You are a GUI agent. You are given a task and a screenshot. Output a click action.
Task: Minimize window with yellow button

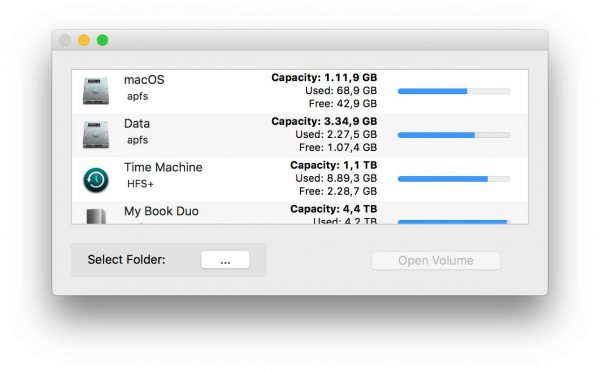pyautogui.click(x=84, y=40)
